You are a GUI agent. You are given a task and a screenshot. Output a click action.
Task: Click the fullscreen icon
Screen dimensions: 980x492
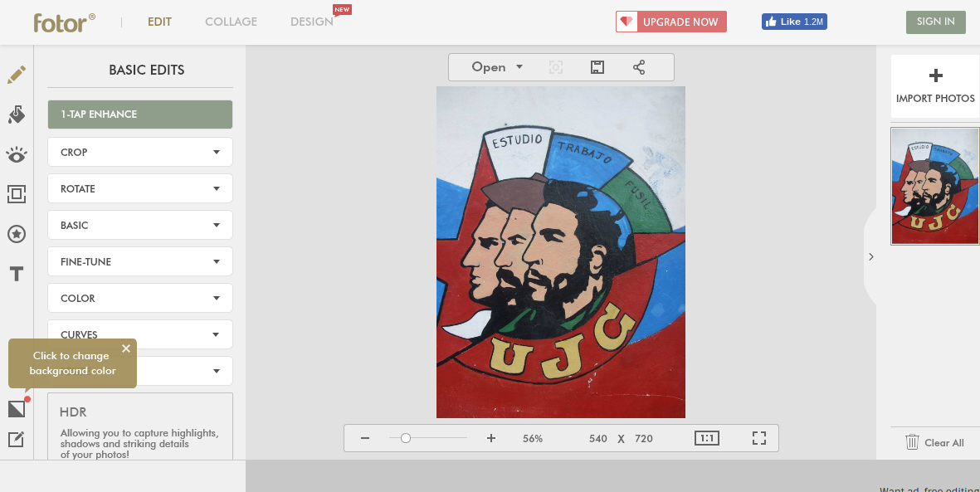coord(758,438)
